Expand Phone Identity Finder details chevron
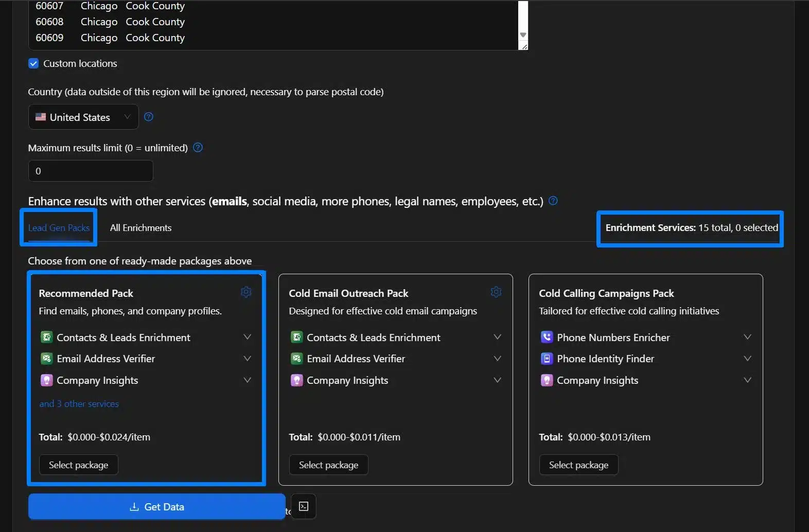 (747, 359)
